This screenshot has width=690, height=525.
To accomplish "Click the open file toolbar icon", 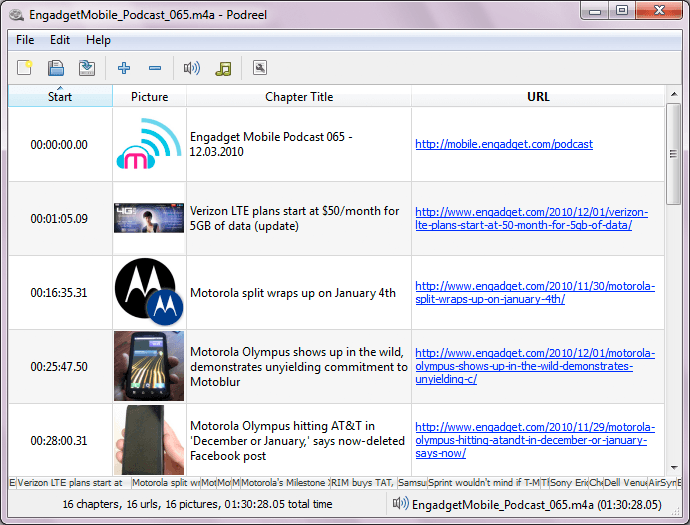I will pyautogui.click(x=56, y=68).
